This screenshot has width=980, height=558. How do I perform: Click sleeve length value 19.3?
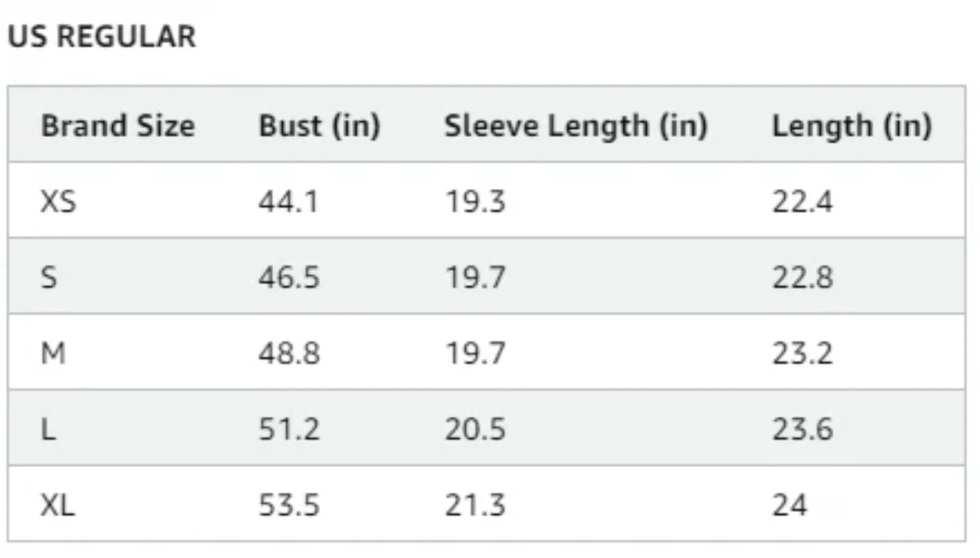pos(476,201)
